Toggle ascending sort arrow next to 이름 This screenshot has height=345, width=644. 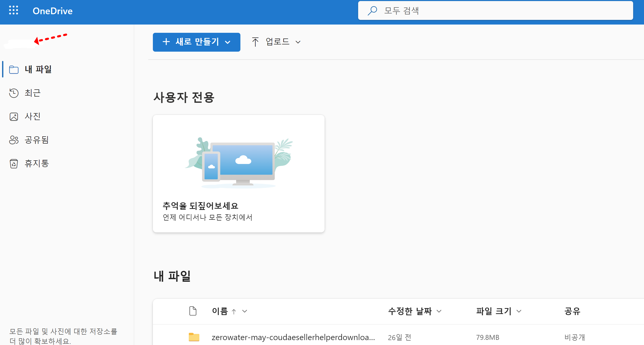(234, 311)
